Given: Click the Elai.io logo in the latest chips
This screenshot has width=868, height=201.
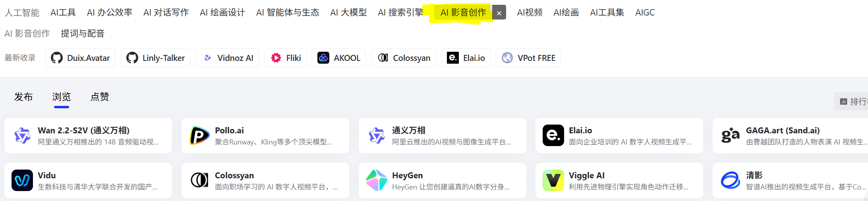Looking at the screenshot, I should click(x=453, y=58).
